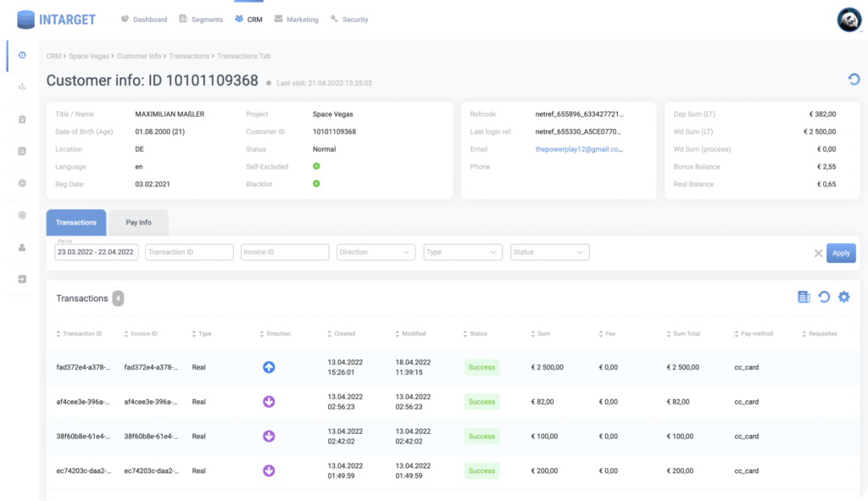
Task: Sort by Transaction ID column
Action: (79, 334)
